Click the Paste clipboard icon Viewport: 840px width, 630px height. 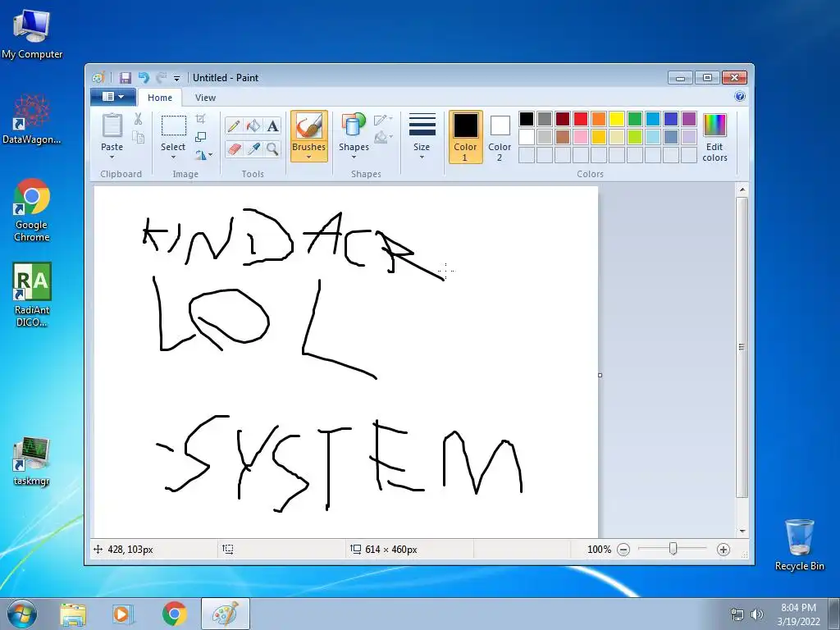pos(112,126)
